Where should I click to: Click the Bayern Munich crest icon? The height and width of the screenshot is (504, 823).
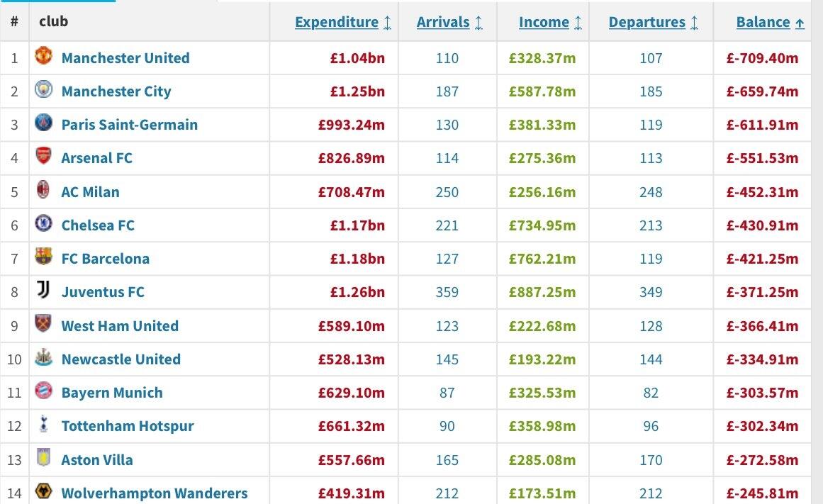point(43,391)
